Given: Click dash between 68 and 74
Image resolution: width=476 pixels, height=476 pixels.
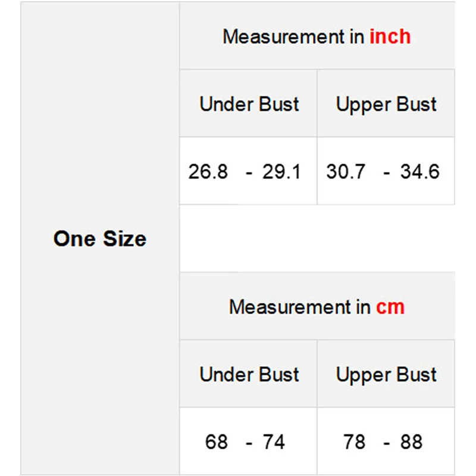Looking at the screenshot, I should click(x=249, y=443).
